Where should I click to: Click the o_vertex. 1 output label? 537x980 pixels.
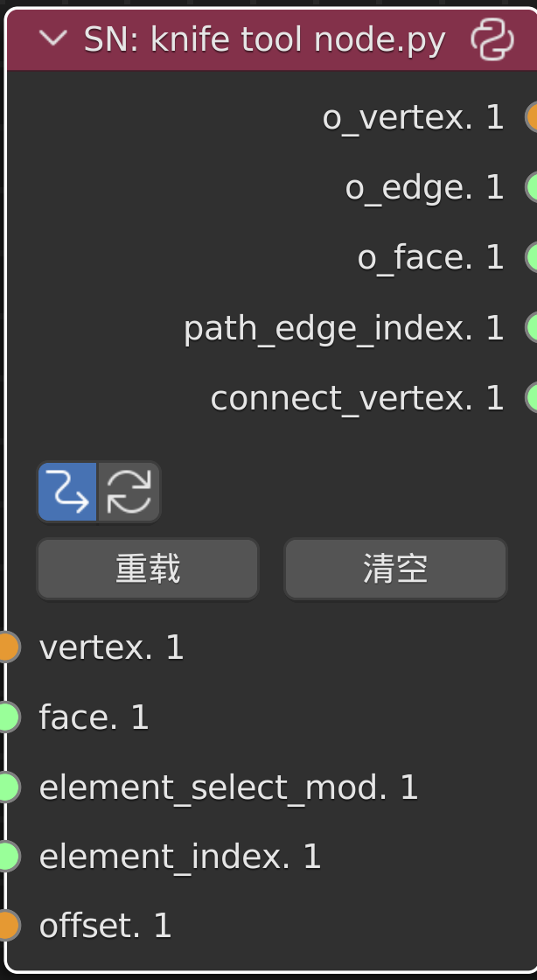pos(413,117)
